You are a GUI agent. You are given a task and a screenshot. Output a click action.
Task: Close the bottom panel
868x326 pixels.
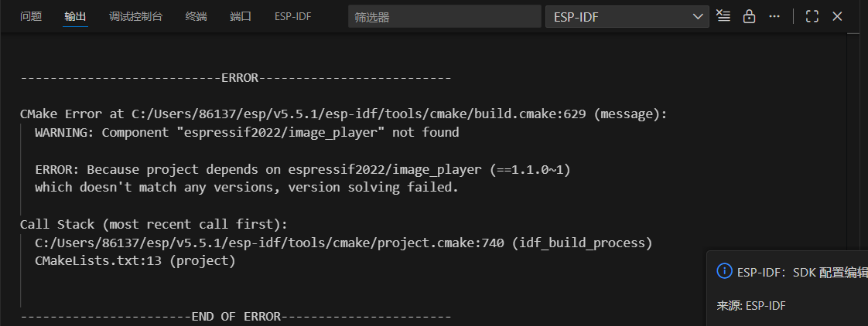[x=837, y=16]
